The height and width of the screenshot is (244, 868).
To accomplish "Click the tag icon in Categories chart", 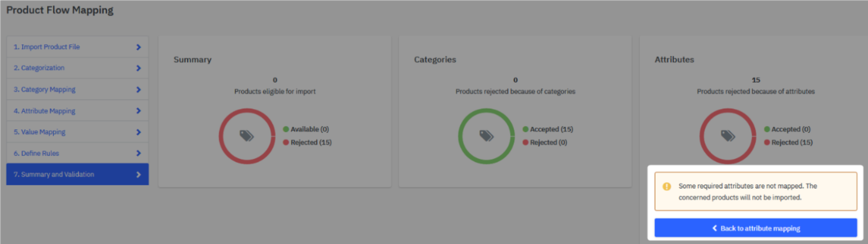I will [x=486, y=136].
